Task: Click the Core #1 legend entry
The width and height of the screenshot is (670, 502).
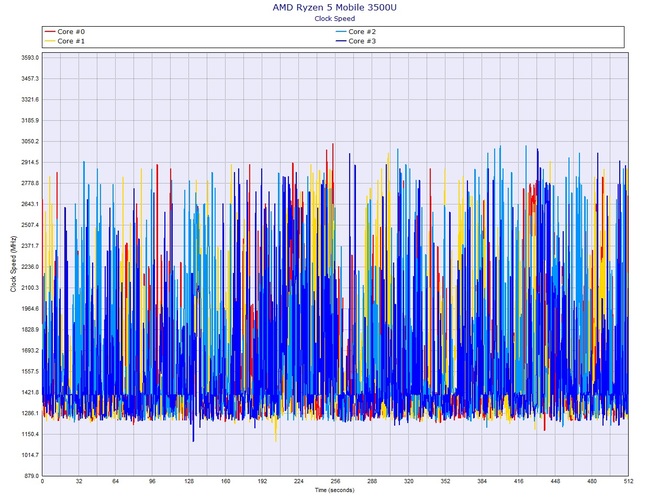Action: pyautogui.click(x=65, y=41)
